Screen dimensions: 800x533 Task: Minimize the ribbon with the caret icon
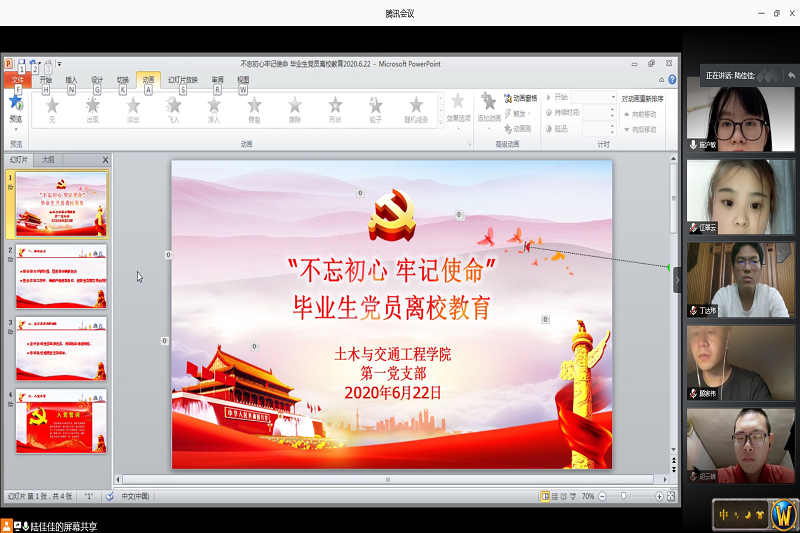[x=661, y=80]
